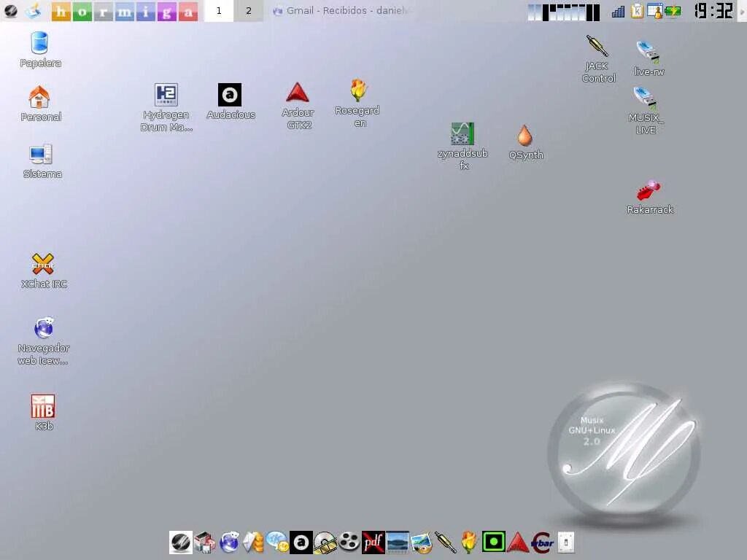Open the Personal home folder
747x560 pixels.
coord(39,104)
